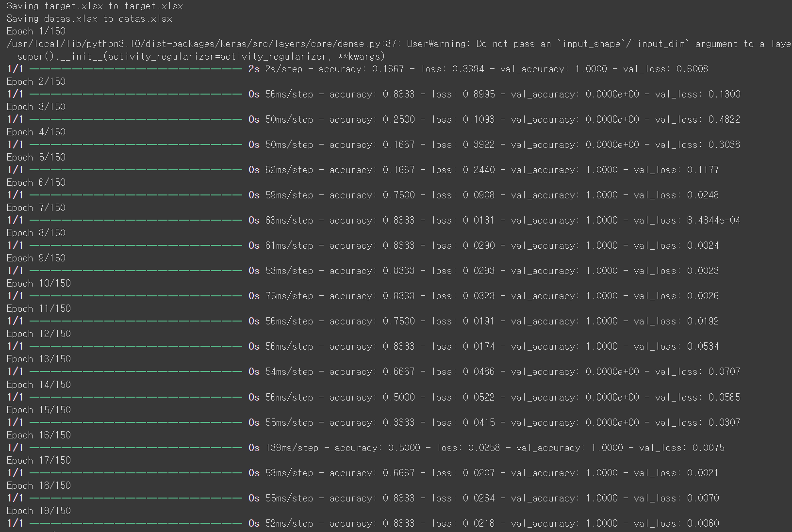Click the 'Epoch 18/150' header line

[39, 485]
